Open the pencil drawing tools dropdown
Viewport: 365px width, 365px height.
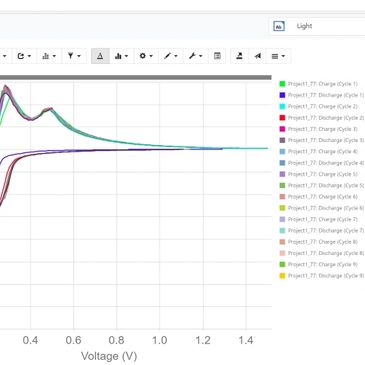171,56
